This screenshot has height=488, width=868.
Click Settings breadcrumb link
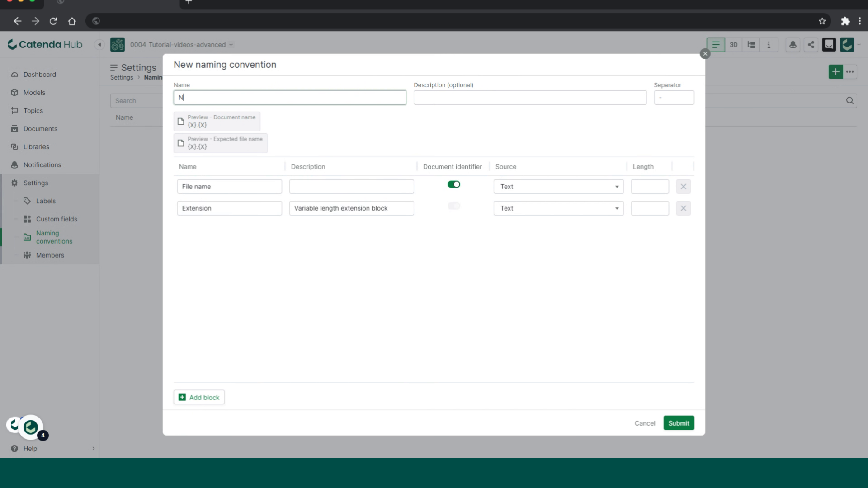(122, 78)
